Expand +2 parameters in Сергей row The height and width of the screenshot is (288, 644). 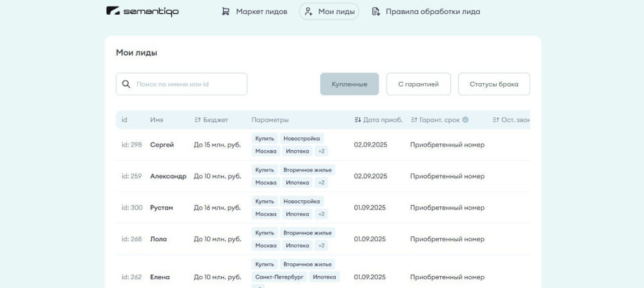point(321,151)
